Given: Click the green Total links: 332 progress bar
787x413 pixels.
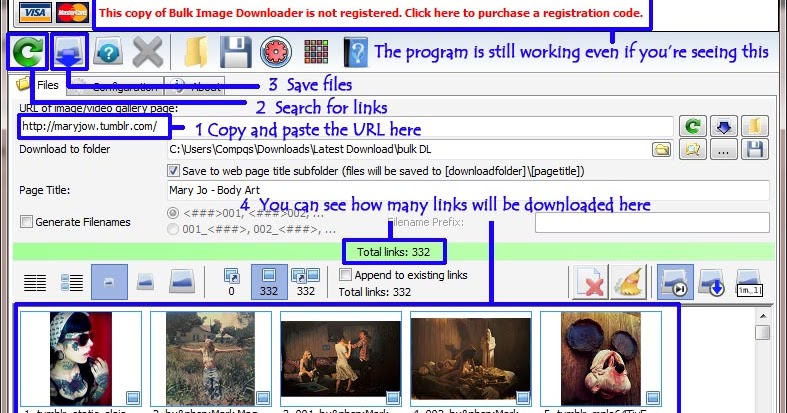Looking at the screenshot, I should [394, 252].
